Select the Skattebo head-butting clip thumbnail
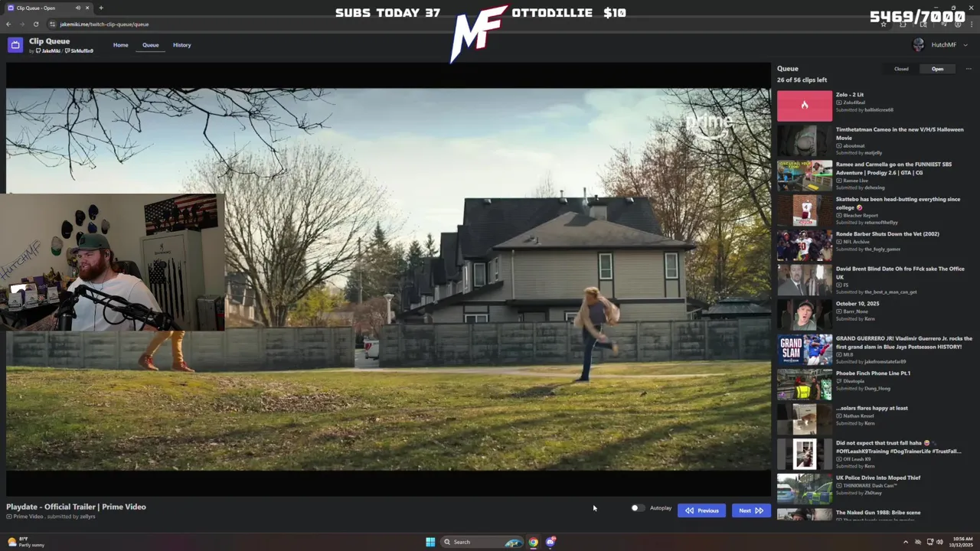Image resolution: width=980 pixels, height=551 pixels. pos(805,210)
